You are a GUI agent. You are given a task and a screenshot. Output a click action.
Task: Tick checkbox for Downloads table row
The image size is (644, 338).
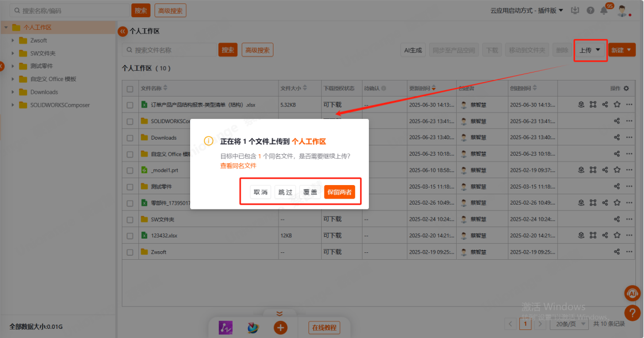point(130,138)
